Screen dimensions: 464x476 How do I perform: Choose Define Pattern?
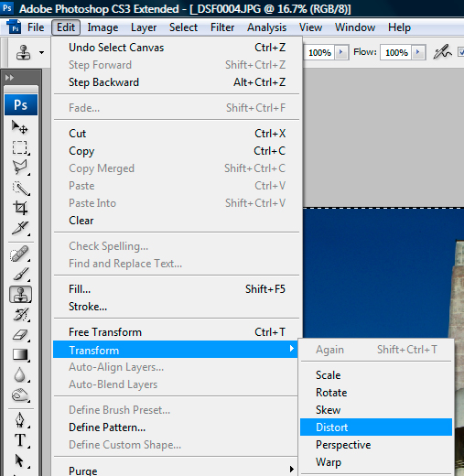point(176,427)
